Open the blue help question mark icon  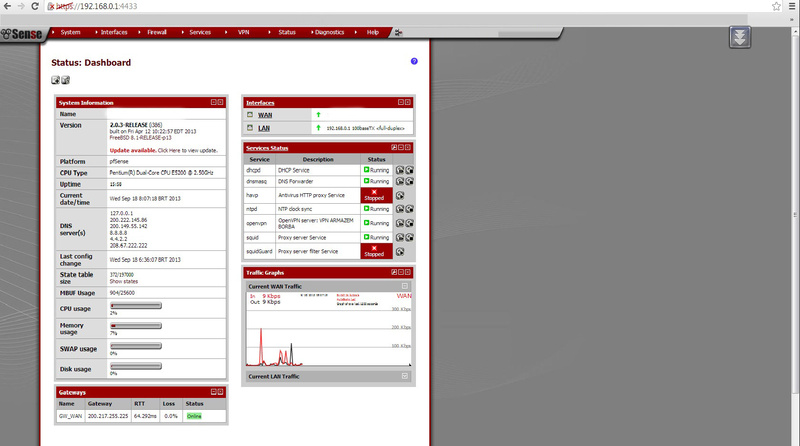click(x=414, y=61)
